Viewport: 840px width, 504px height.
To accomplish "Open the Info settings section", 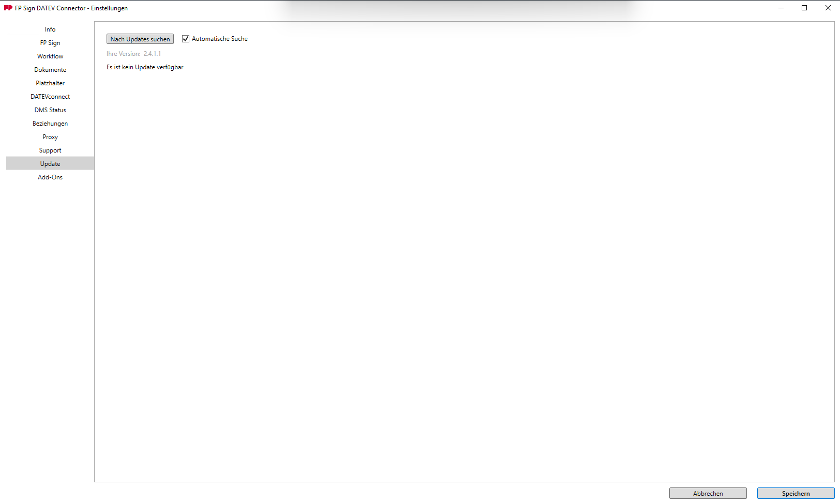I will click(x=50, y=29).
